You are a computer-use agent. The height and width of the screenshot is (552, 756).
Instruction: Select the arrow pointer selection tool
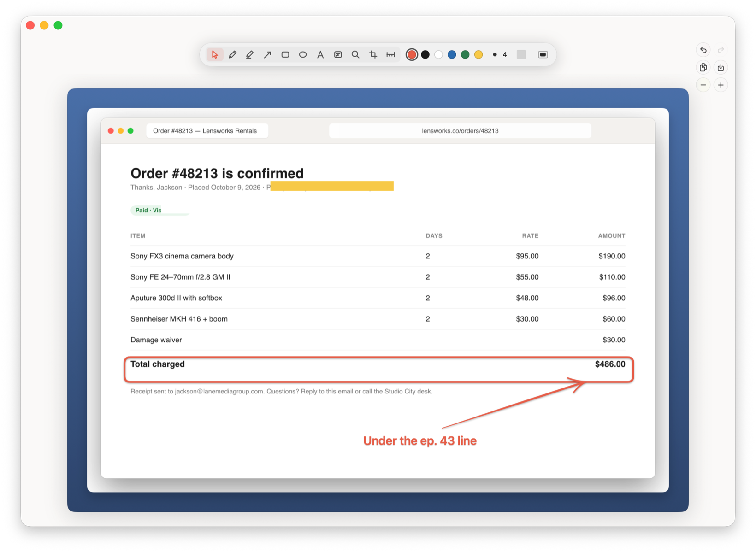click(x=215, y=55)
